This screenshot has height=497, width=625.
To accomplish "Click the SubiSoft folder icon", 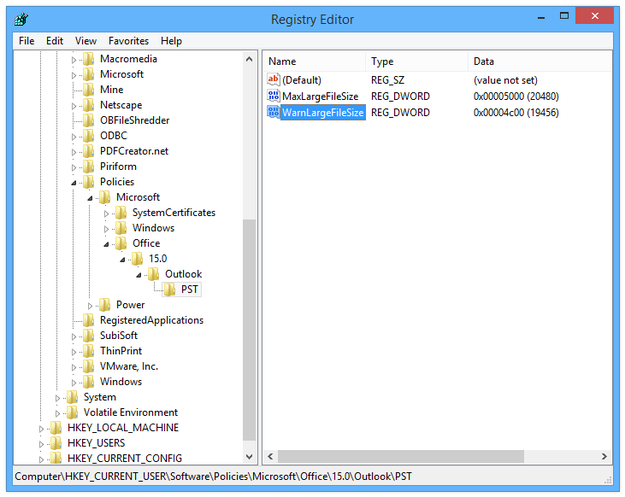I will [x=88, y=336].
